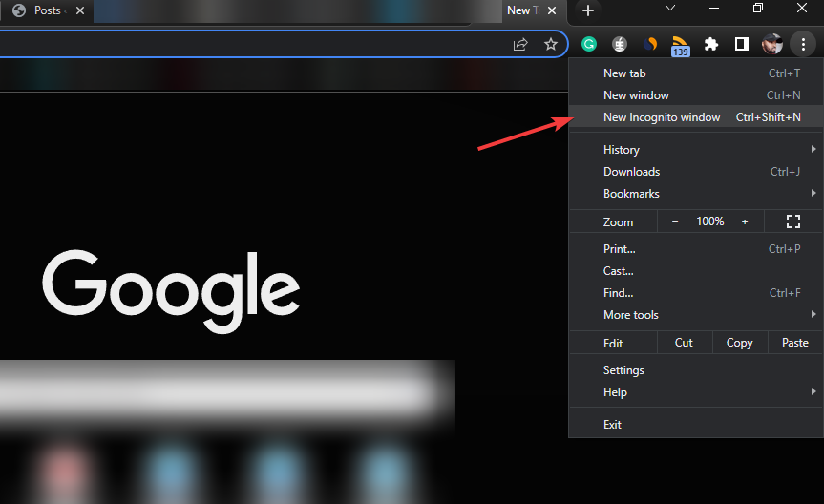Open the blue-orange crescent extension icon
824x504 pixels.
pos(650,44)
